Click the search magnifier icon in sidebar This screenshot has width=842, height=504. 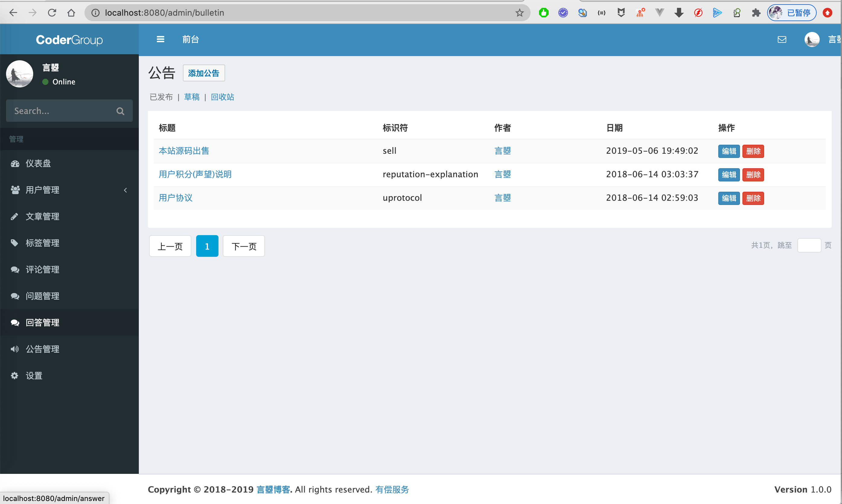tap(120, 111)
